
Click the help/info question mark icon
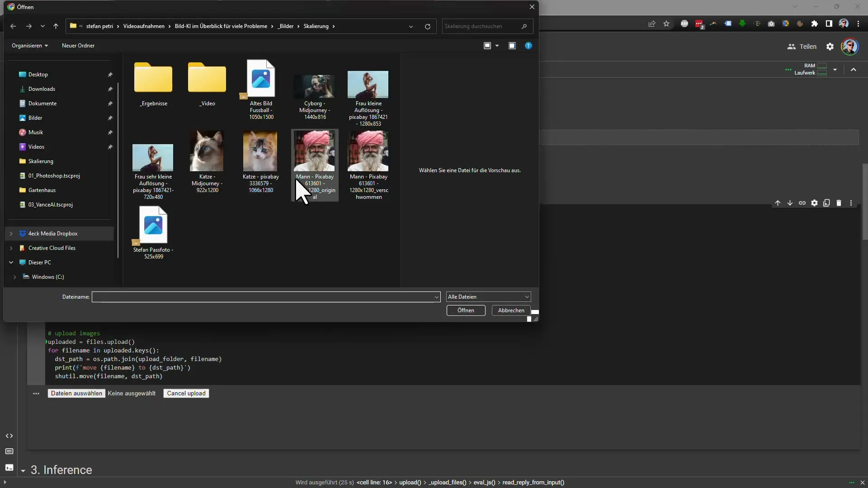[x=529, y=45]
